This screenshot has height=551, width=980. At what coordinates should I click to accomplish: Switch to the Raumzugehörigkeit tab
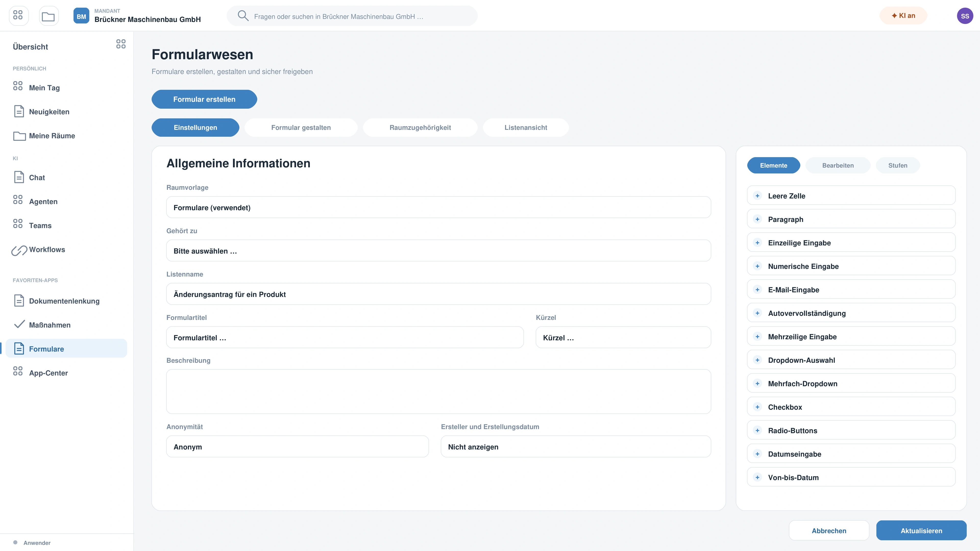click(420, 127)
